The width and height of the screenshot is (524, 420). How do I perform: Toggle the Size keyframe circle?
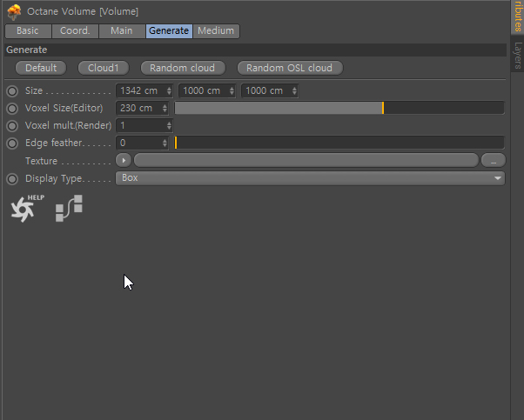coord(12,91)
